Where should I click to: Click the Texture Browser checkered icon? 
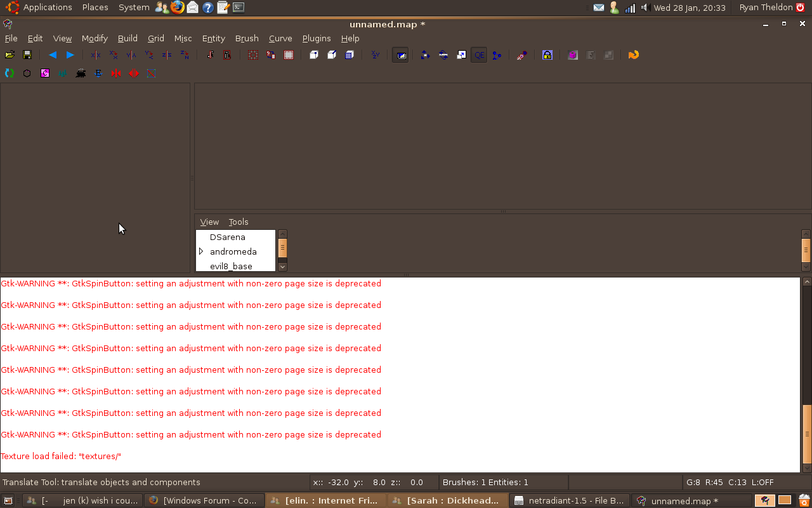click(608, 55)
